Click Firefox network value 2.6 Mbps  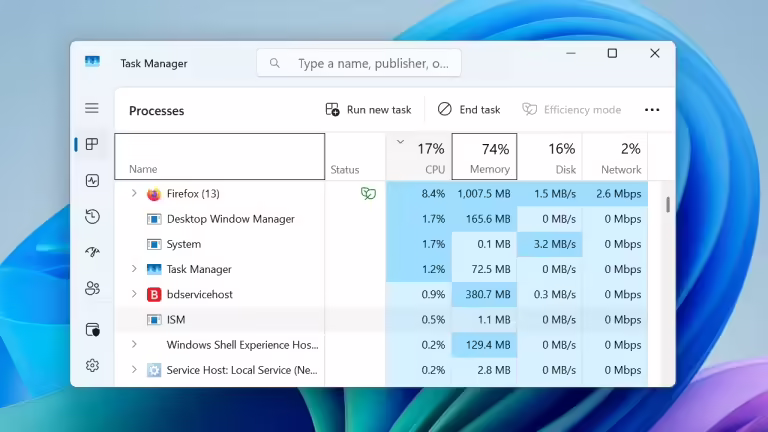pos(619,194)
